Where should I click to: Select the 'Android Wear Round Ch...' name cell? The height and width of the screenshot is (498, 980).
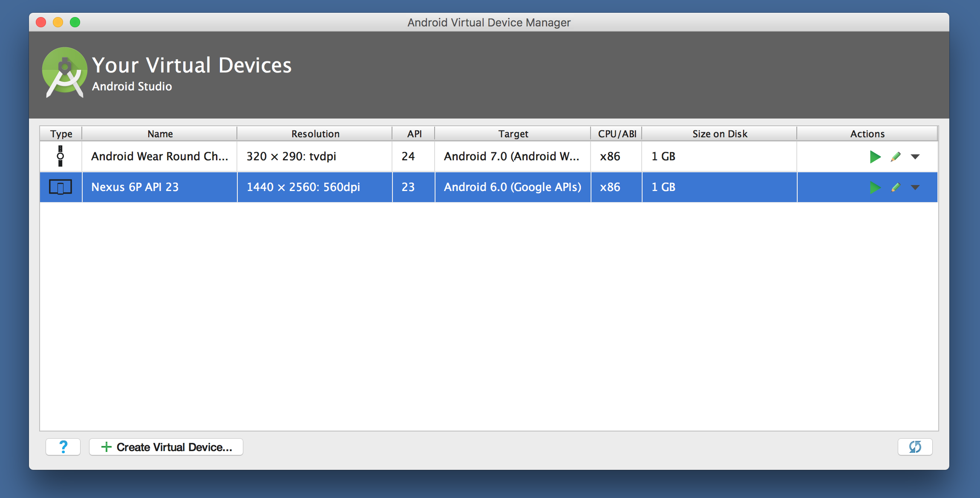[x=160, y=156]
